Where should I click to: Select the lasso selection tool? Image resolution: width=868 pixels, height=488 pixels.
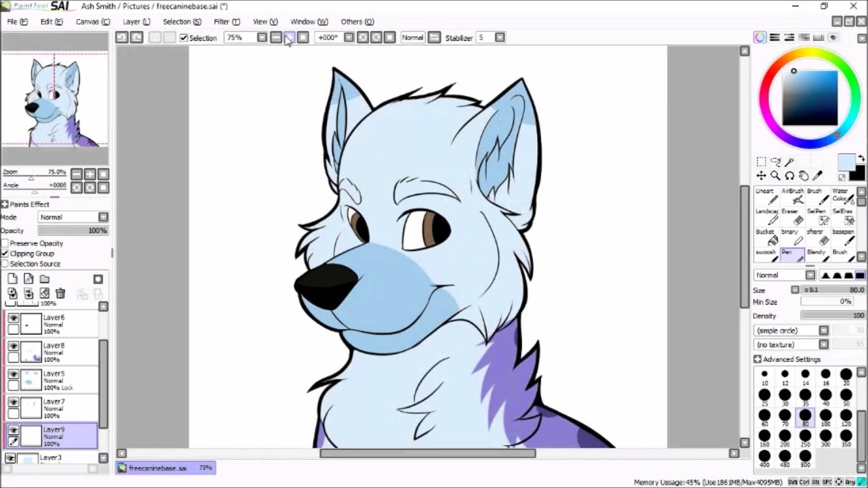click(776, 162)
